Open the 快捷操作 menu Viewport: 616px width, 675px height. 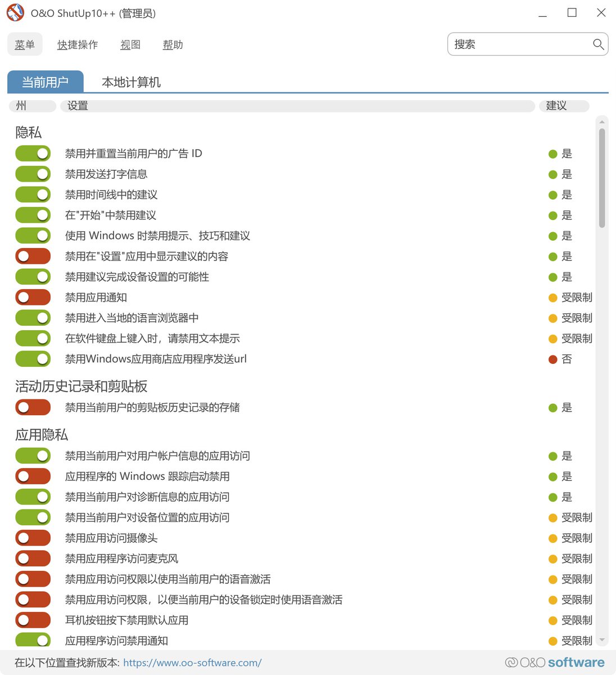pos(78,44)
